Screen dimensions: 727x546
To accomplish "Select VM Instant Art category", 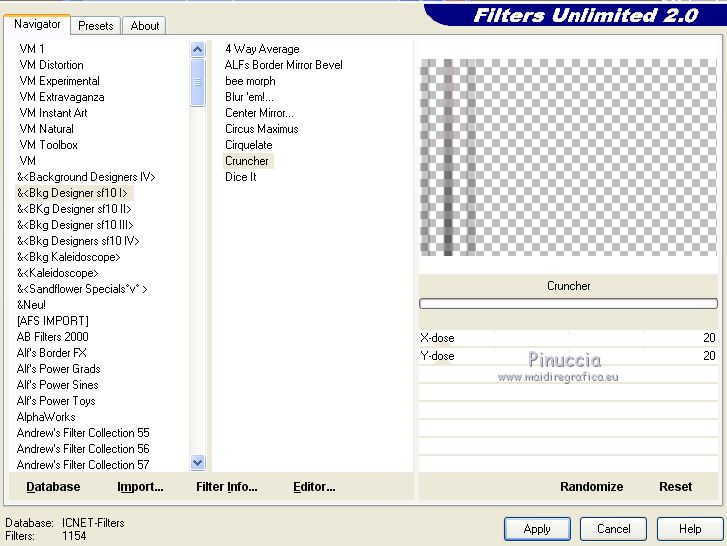I will pyautogui.click(x=53, y=113).
